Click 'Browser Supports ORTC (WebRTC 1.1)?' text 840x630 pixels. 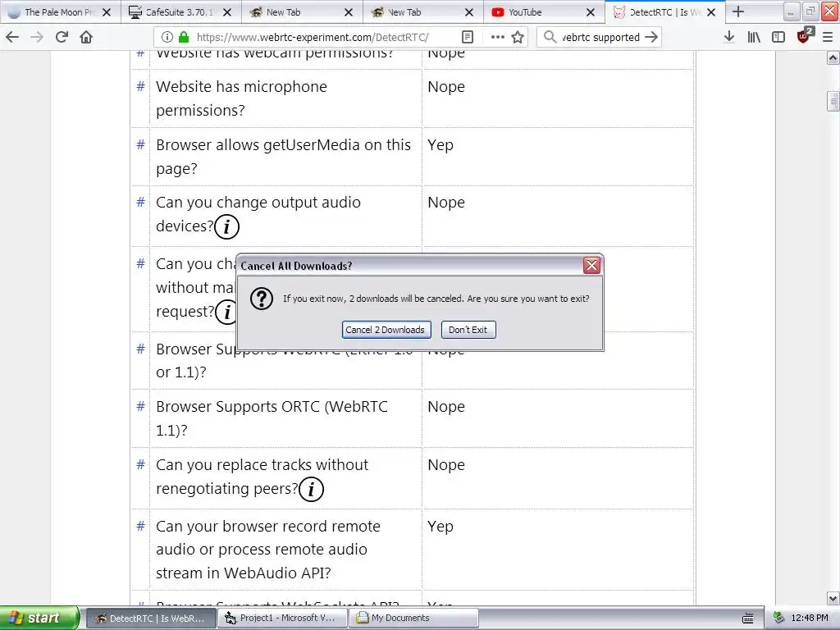click(272, 418)
